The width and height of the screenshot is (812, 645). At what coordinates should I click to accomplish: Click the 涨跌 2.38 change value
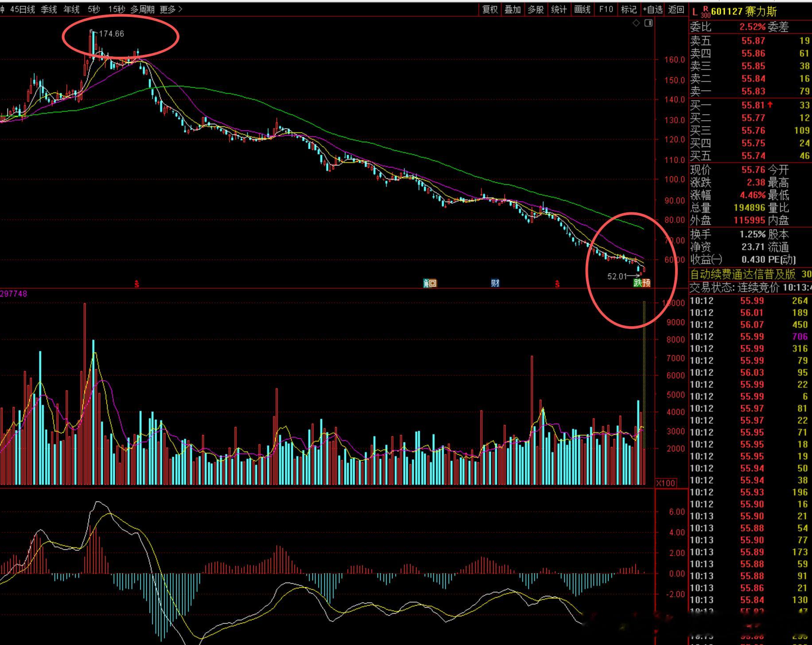tap(756, 183)
